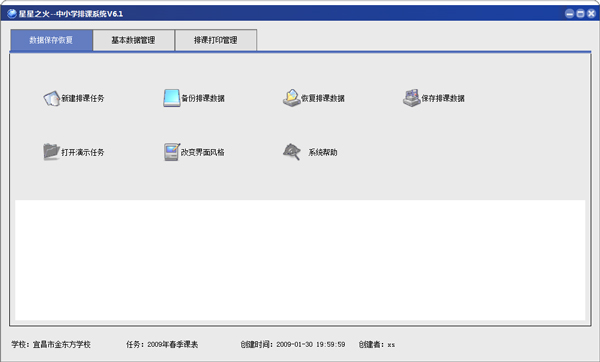This screenshot has height=362, width=600.
Task: Click the 系统帮助 label
Action: 323,152
